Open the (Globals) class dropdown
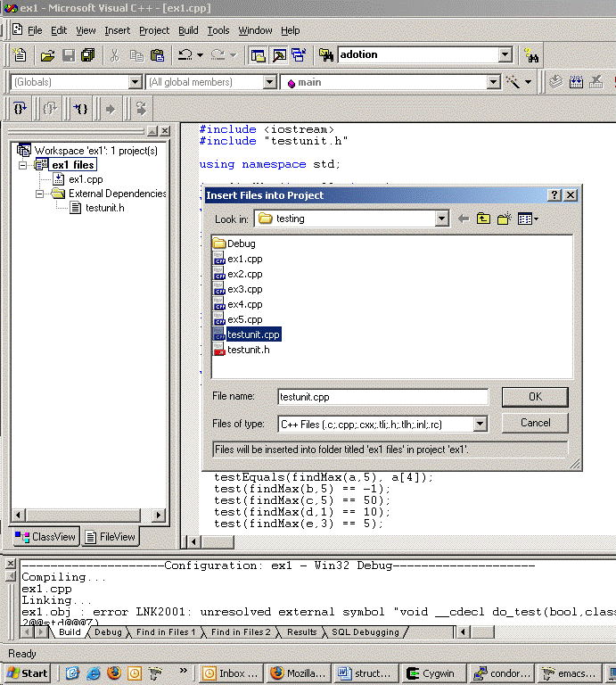The width and height of the screenshot is (616, 685). tap(135, 82)
